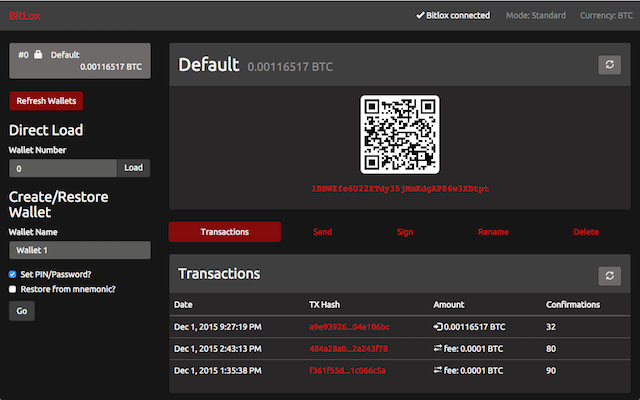Open transaction hash a9e93926...04e106bc
The width and height of the screenshot is (640, 400).
[349, 327]
